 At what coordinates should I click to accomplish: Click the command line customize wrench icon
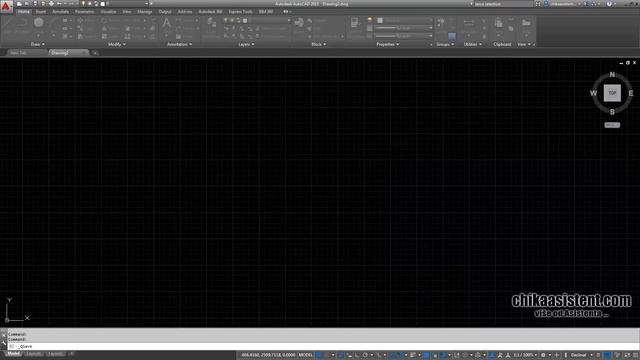[x=4, y=344]
